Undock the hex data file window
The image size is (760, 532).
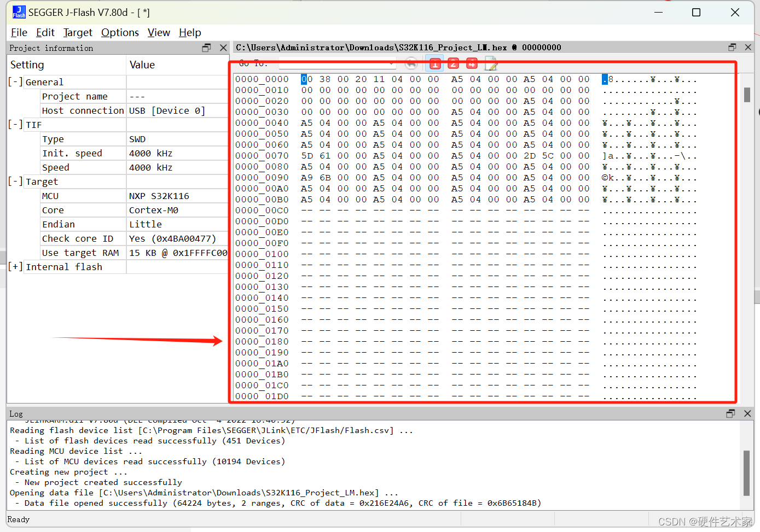point(732,48)
